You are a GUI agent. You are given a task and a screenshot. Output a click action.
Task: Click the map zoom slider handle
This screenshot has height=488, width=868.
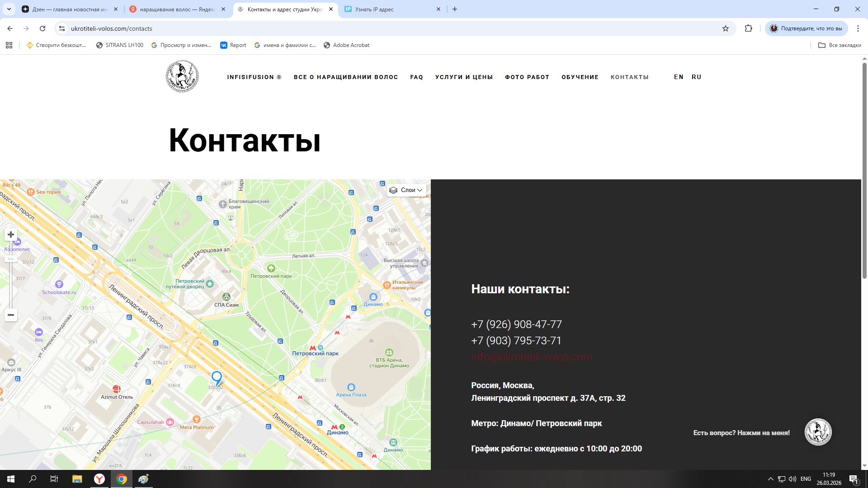point(11,259)
